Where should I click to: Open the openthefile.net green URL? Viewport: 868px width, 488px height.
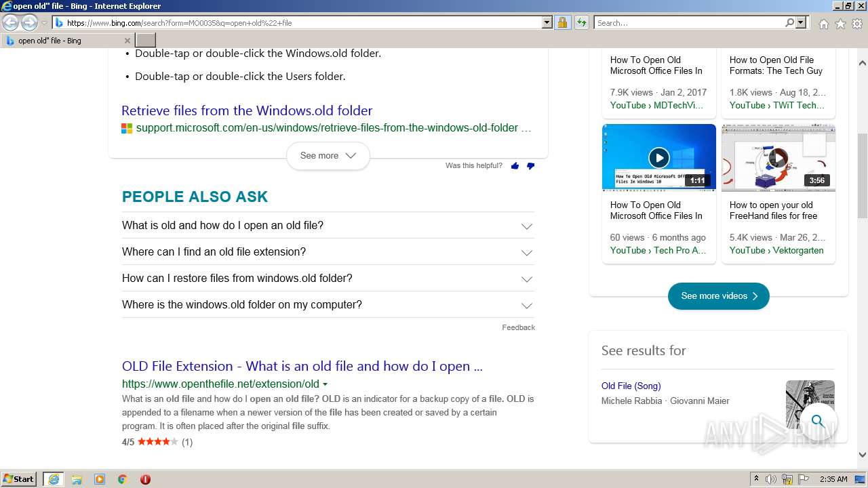(x=220, y=384)
